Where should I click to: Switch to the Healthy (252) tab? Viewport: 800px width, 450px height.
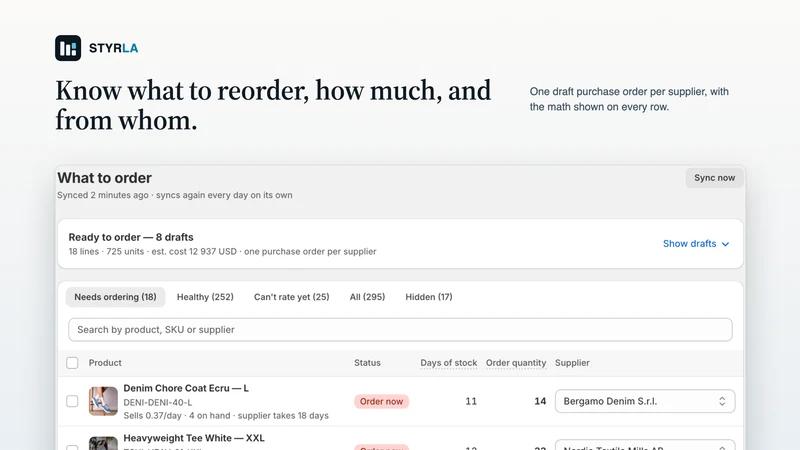point(205,297)
